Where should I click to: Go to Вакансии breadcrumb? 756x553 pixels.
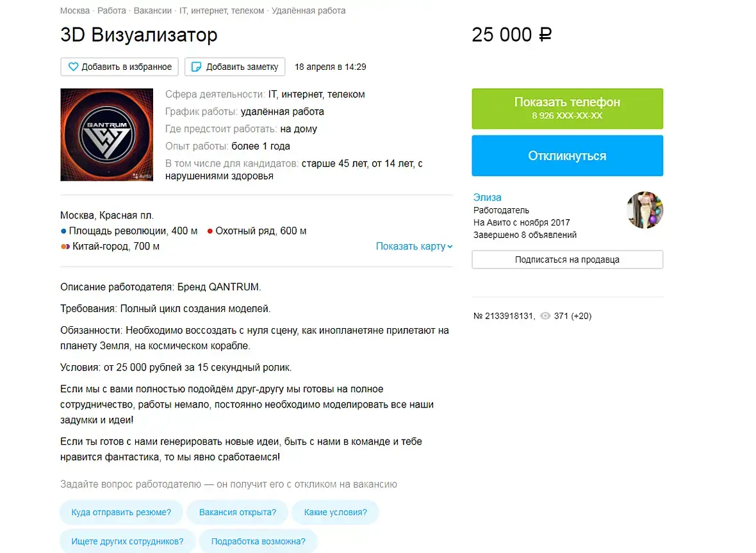click(152, 11)
